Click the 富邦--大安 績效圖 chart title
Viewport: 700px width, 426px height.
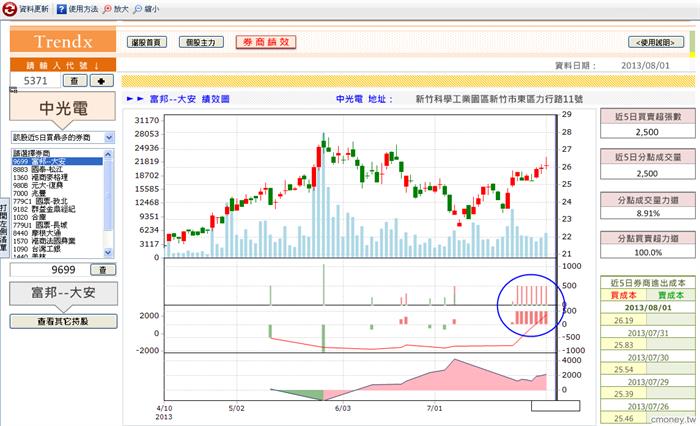(190, 99)
